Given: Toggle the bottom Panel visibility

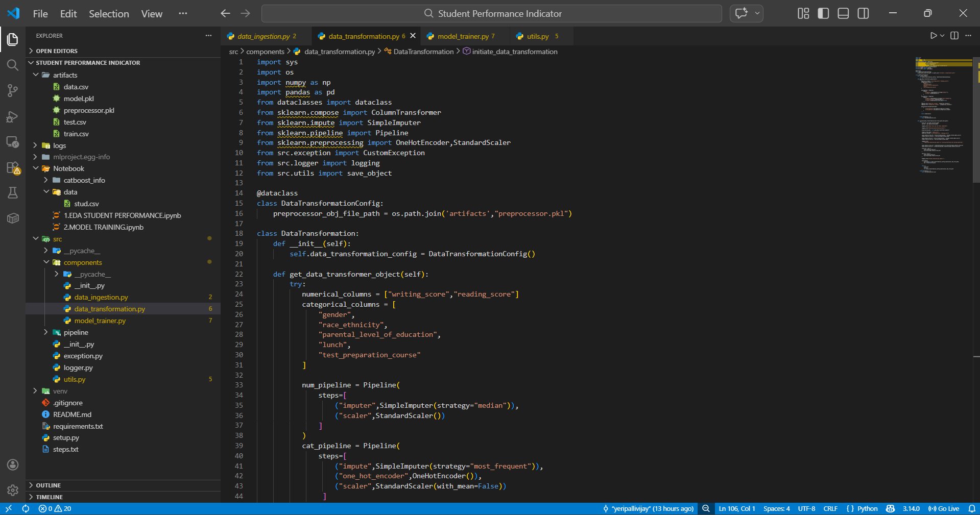Looking at the screenshot, I should point(843,13).
